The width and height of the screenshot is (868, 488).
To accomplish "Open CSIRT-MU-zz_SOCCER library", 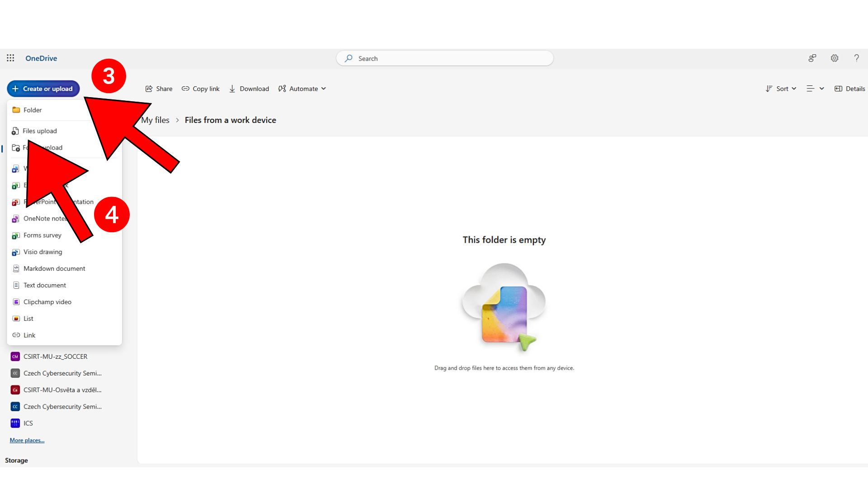I will (x=56, y=357).
